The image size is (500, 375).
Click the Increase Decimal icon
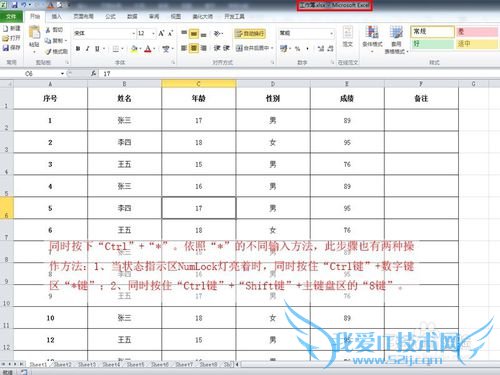point(321,49)
